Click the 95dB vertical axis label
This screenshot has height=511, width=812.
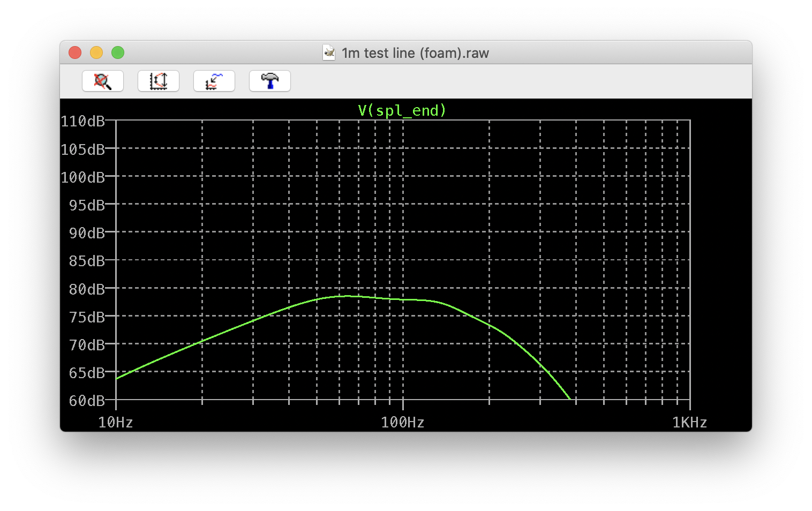tap(87, 205)
